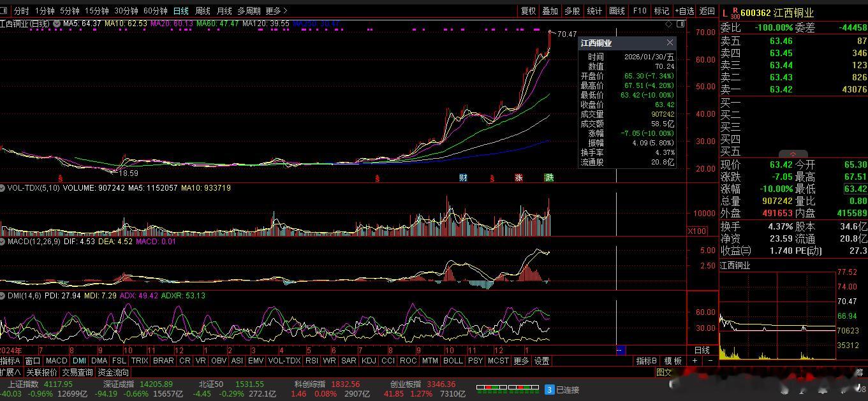Open the 复权 adjustment option
The width and height of the screenshot is (868, 401).
(x=528, y=11)
